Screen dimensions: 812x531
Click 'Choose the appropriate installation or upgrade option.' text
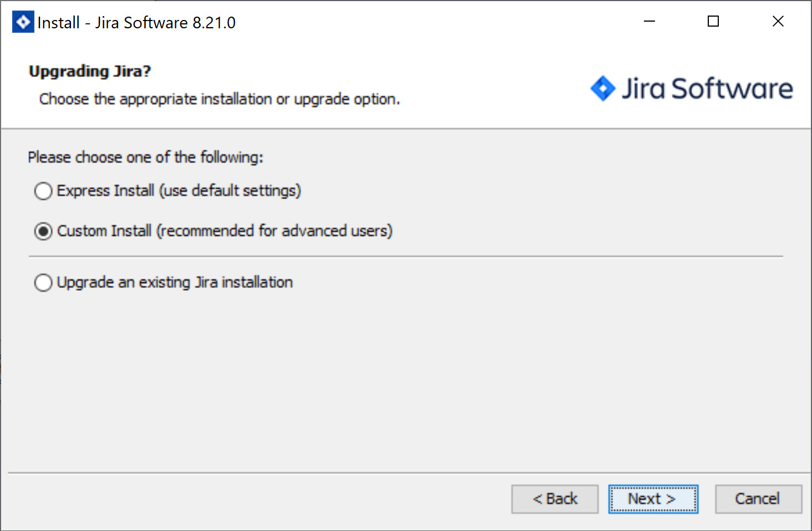coord(220,99)
